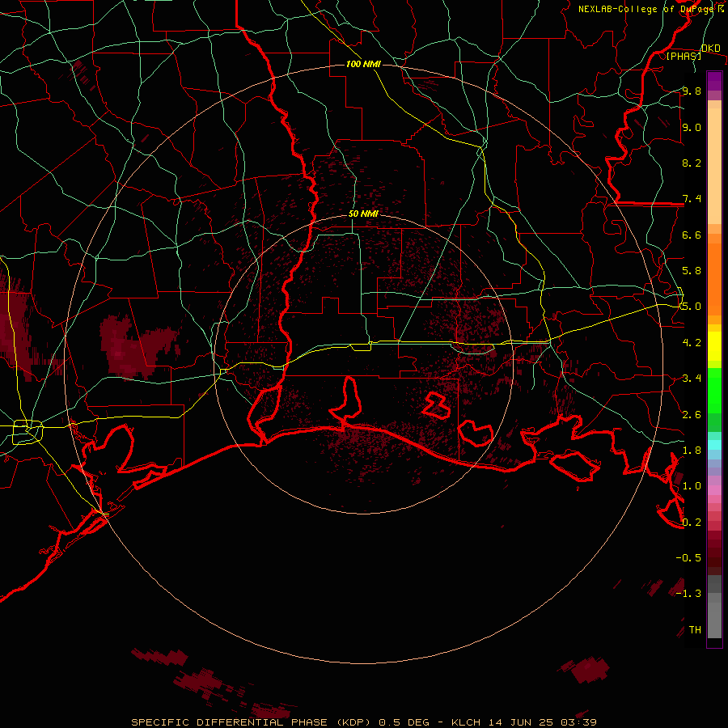Viewport: 728px width, 728px height.
Task: Click the [PHAS] label above the color scale
Action: point(684,56)
